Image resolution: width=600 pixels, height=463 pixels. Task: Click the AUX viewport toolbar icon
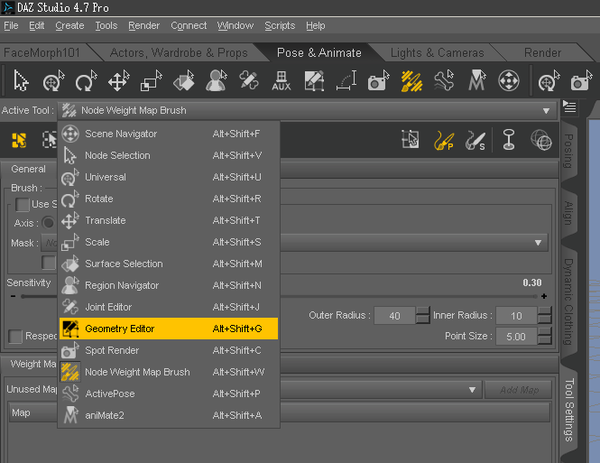click(x=281, y=81)
